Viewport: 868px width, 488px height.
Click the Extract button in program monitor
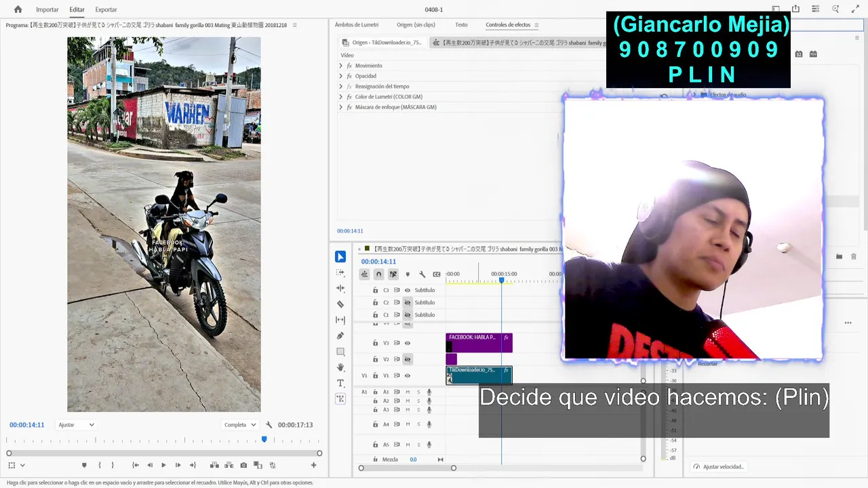(x=229, y=466)
